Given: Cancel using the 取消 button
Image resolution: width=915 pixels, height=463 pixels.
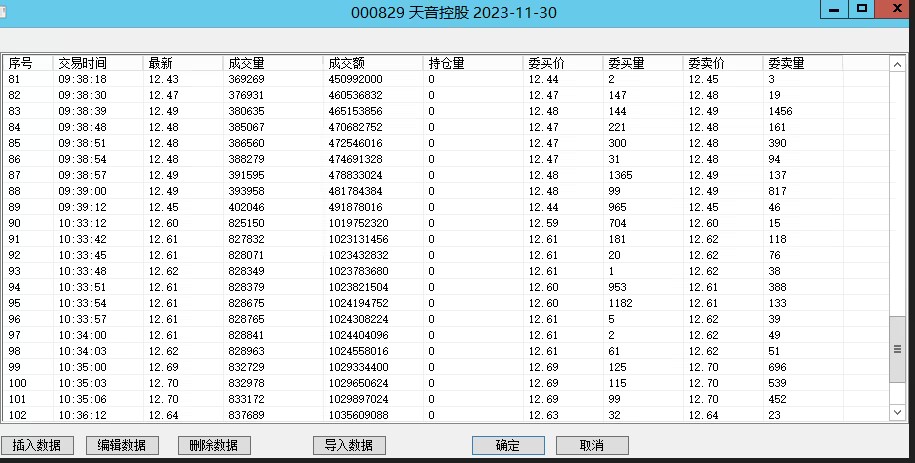Looking at the screenshot, I should pyautogui.click(x=592, y=445).
